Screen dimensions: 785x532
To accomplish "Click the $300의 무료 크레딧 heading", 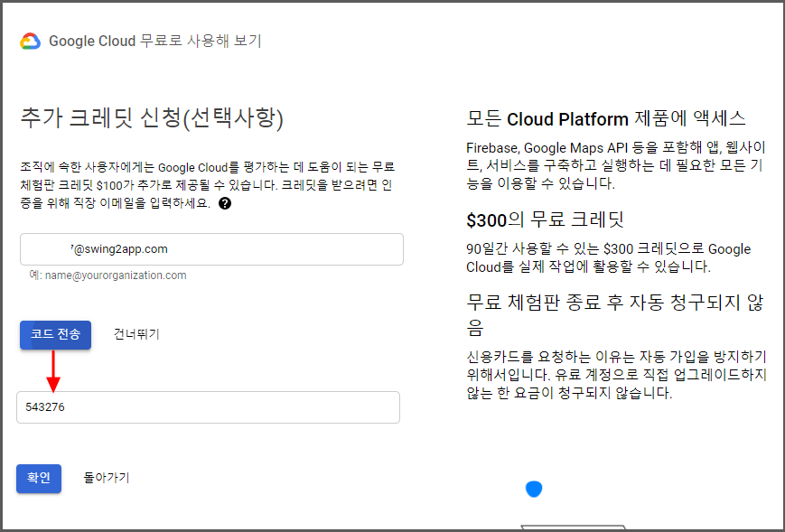I will [545, 219].
